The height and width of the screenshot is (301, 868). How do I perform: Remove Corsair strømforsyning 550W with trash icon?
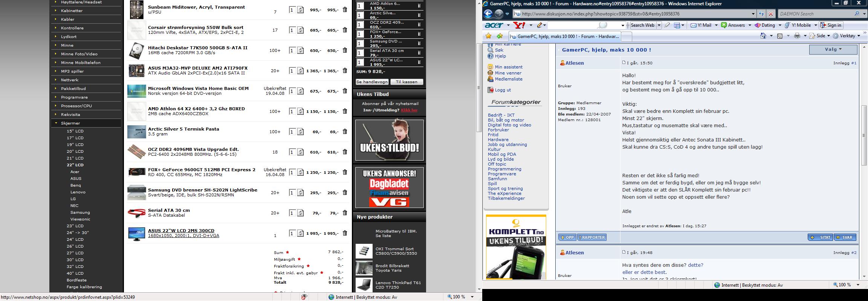click(345, 30)
